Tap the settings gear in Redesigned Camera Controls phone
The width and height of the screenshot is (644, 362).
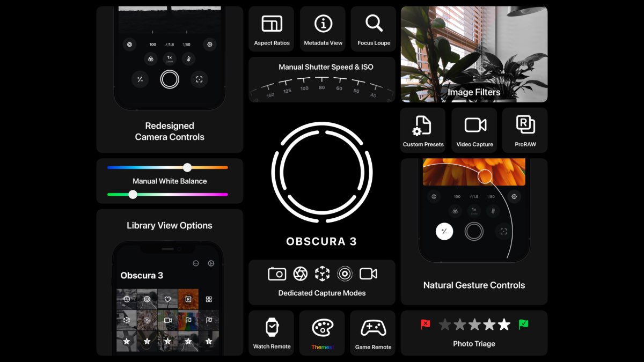coord(210,45)
